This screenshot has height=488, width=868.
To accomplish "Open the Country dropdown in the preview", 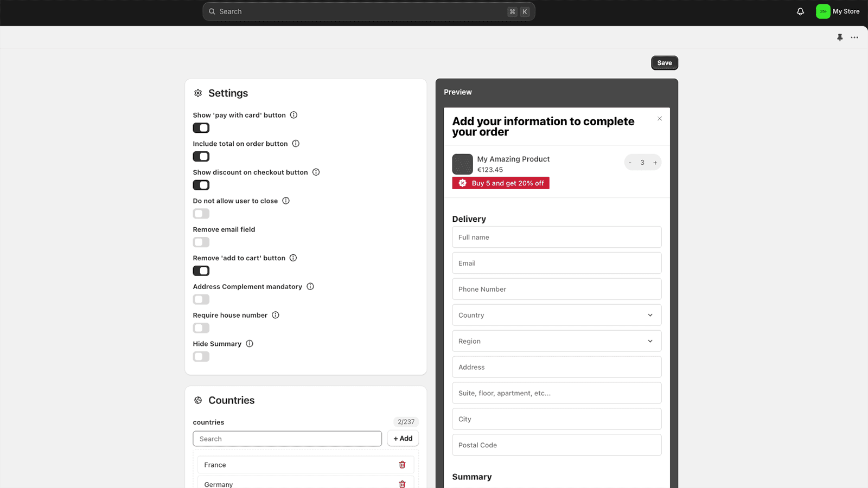I will click(x=556, y=314).
